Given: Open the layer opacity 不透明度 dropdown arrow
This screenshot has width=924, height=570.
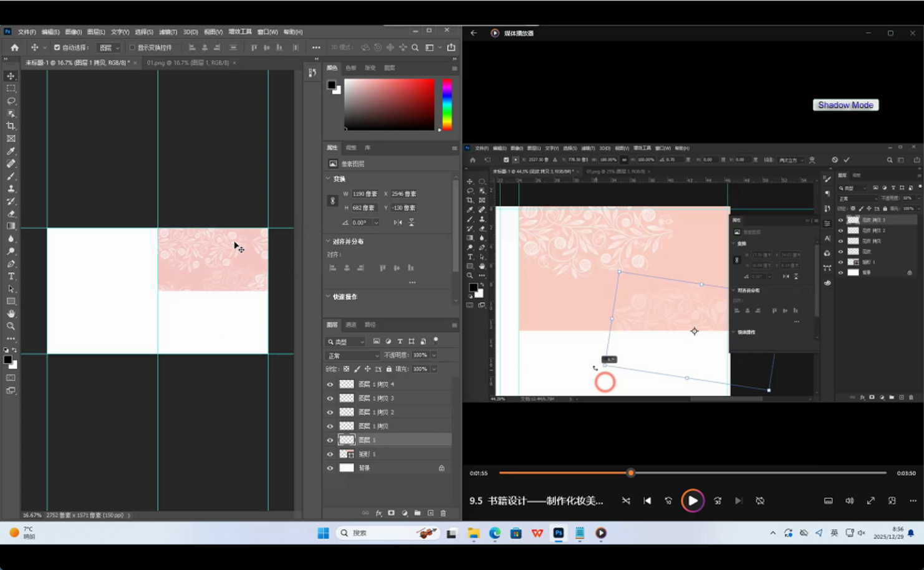Looking at the screenshot, I should (x=434, y=355).
